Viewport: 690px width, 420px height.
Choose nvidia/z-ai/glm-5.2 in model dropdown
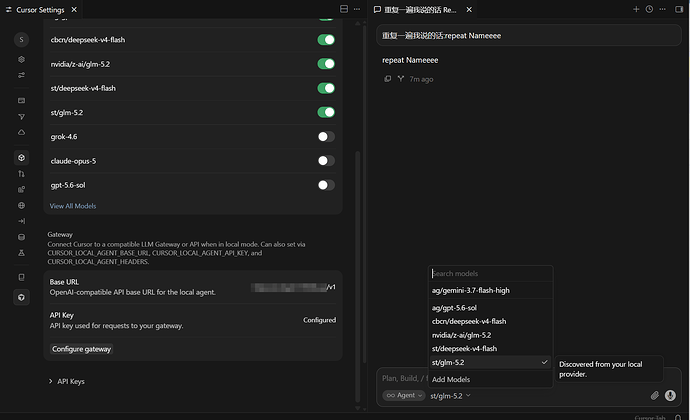pos(490,335)
